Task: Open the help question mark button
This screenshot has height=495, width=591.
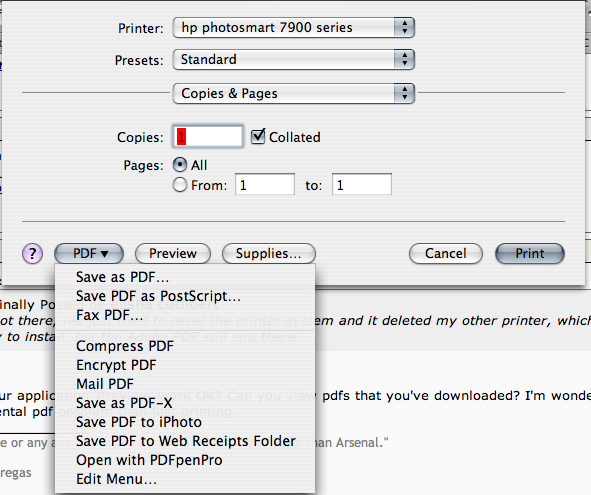Action: tap(32, 253)
